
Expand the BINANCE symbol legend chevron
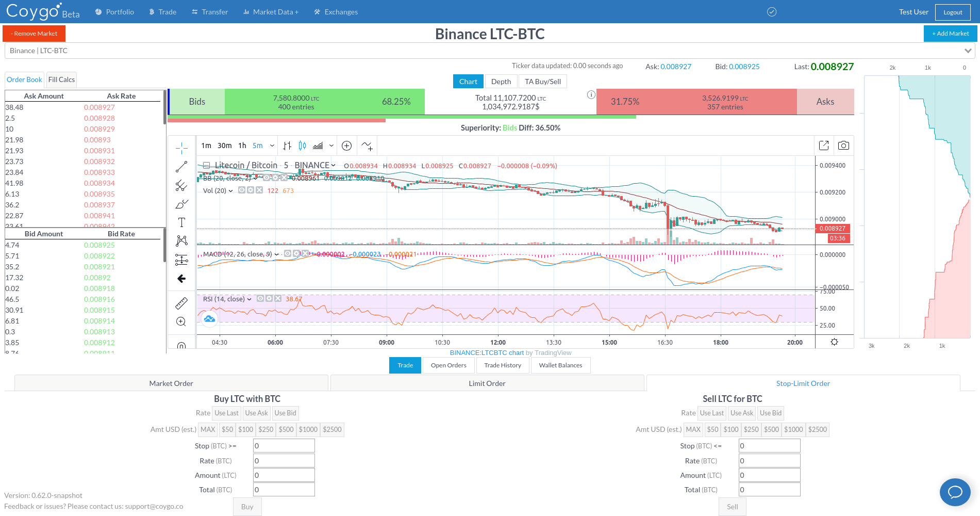click(x=334, y=166)
